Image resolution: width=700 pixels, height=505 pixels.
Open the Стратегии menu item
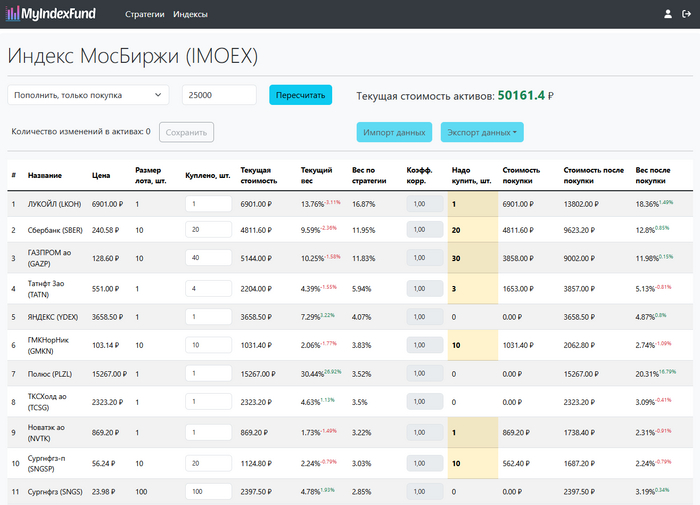tap(144, 15)
